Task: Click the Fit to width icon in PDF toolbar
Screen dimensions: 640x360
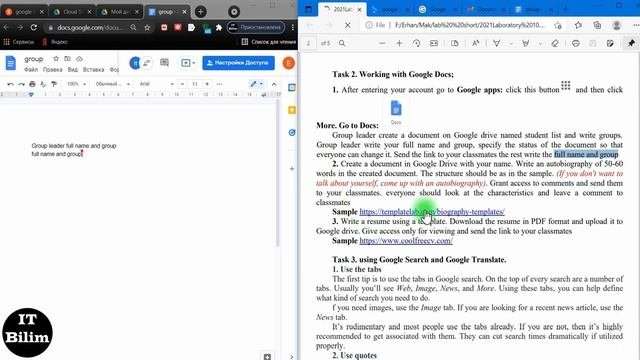Action: click(434, 43)
